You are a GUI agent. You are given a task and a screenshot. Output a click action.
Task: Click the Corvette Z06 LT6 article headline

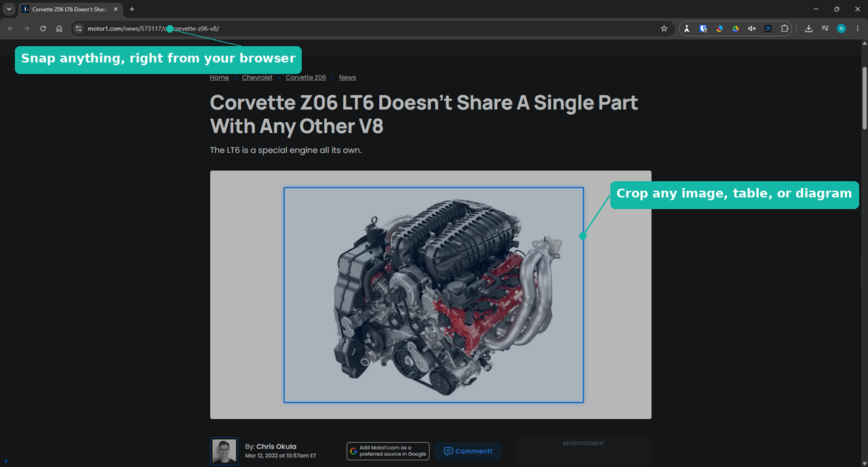(424, 114)
